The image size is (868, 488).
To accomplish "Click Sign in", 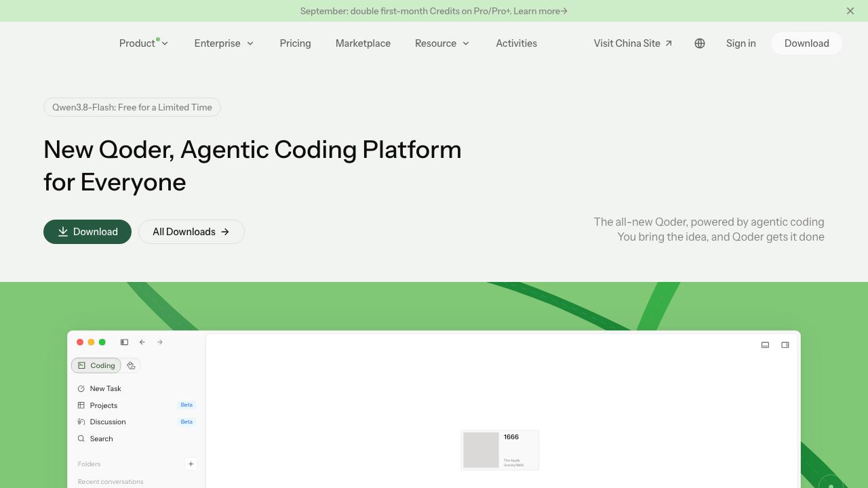I will point(741,43).
